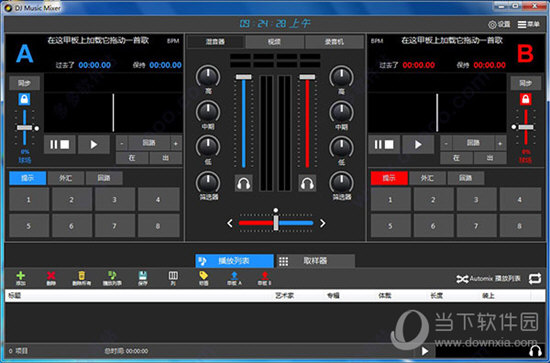550x363 pixels.
Task: Trigger cue pad 1 on Deck A
Action: tap(29, 199)
